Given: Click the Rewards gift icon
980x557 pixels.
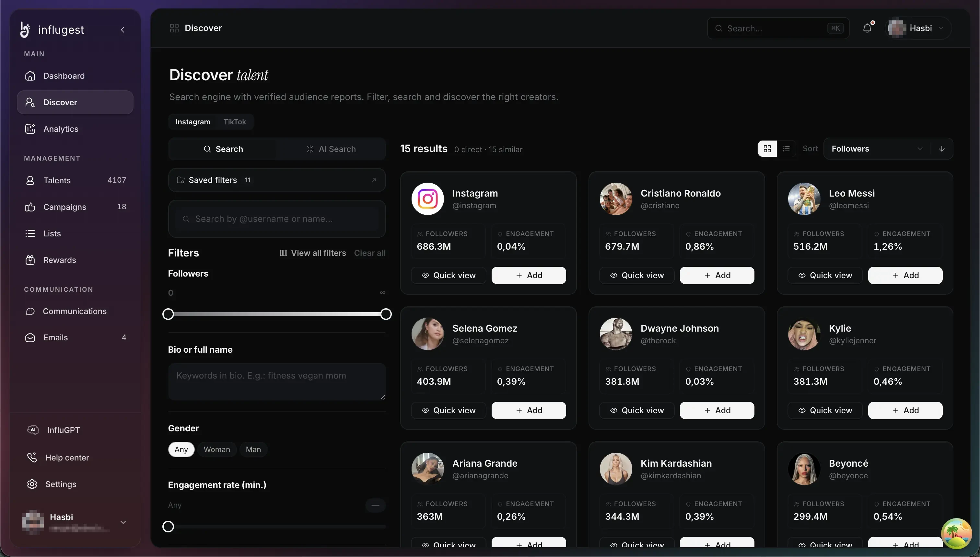Looking at the screenshot, I should 30,260.
